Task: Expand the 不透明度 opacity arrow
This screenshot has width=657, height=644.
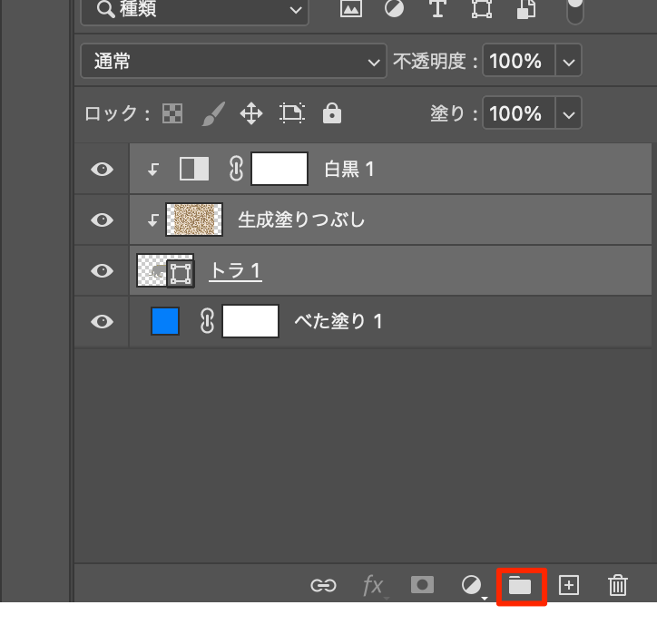Action: (569, 62)
